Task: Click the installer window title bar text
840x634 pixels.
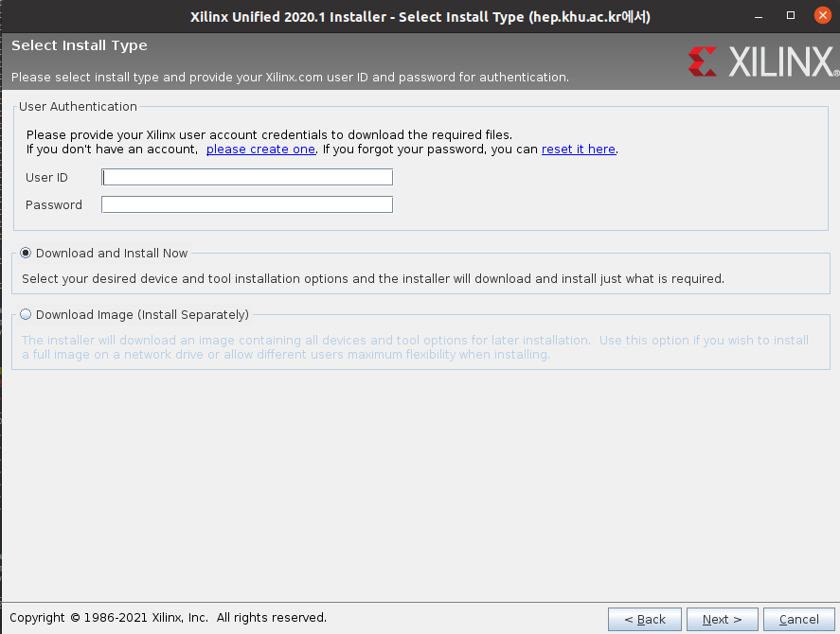Action: coord(420,17)
